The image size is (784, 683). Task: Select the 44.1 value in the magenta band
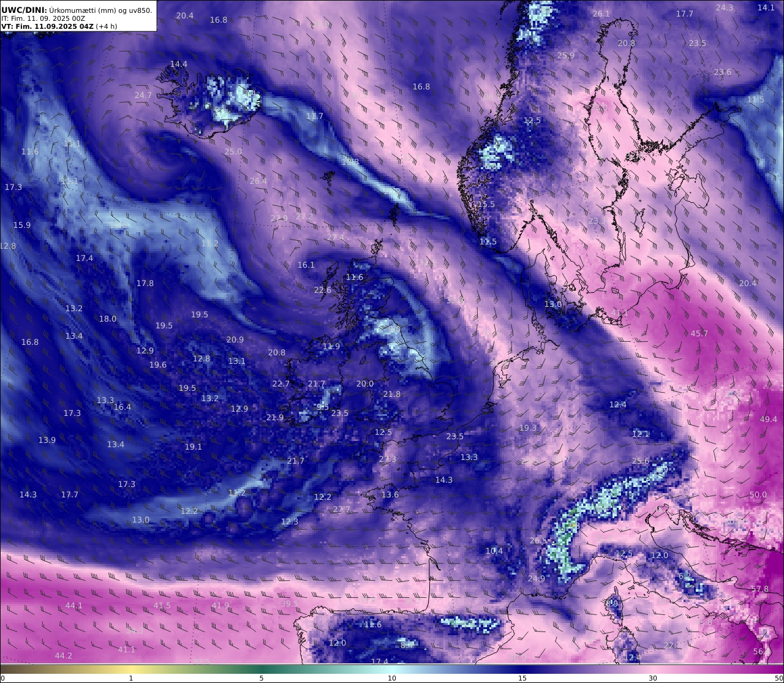73,605
